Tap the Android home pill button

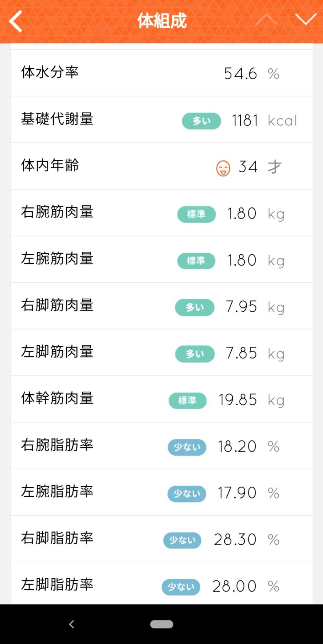click(x=161, y=624)
